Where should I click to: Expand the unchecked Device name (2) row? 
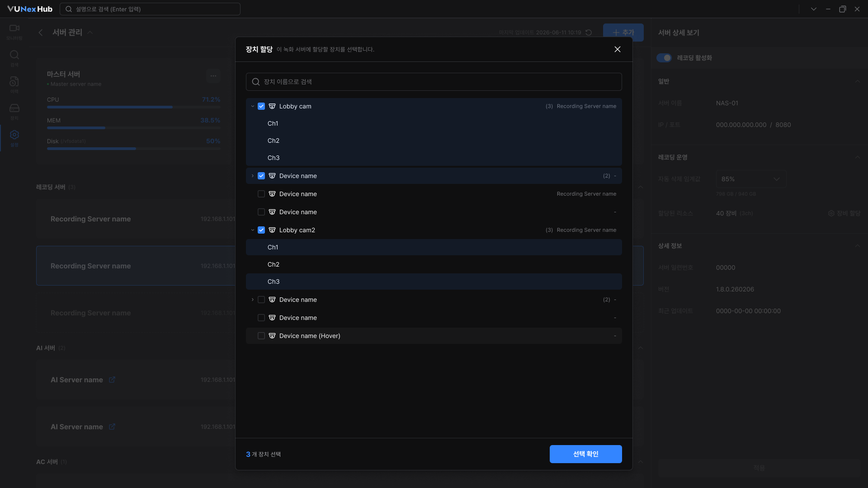pyautogui.click(x=253, y=300)
